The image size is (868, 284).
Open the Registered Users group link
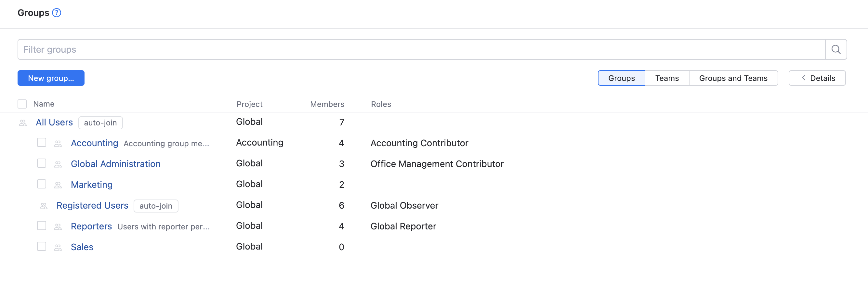pos(92,205)
